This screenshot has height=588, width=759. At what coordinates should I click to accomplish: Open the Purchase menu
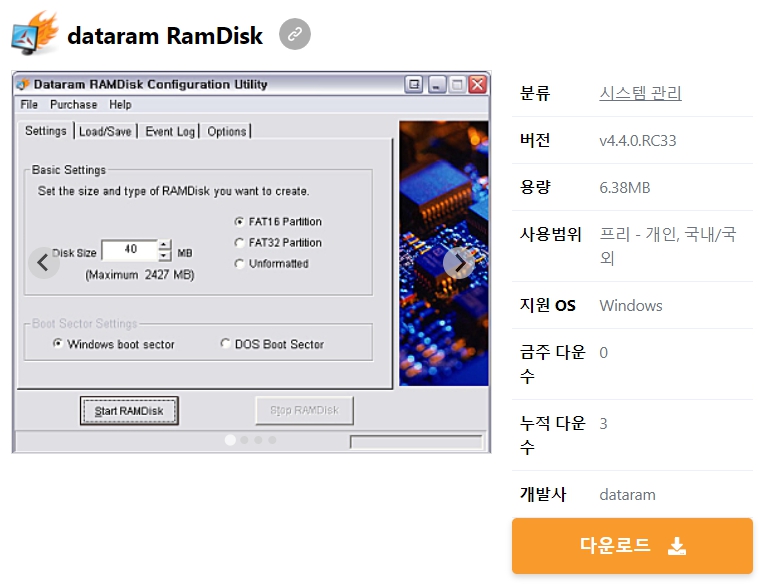pos(74,105)
